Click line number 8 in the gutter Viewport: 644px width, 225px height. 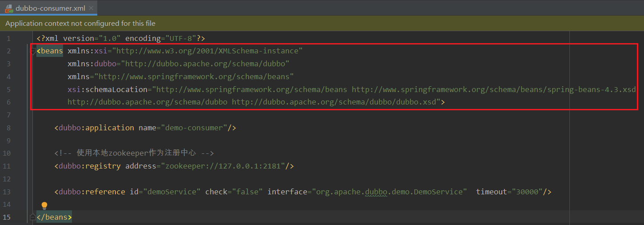(8, 128)
